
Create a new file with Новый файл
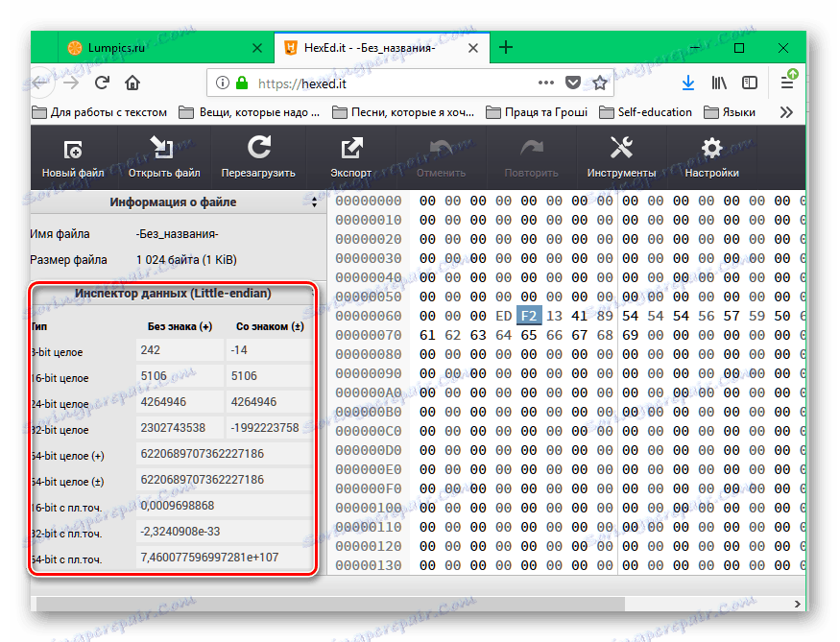[x=73, y=158]
